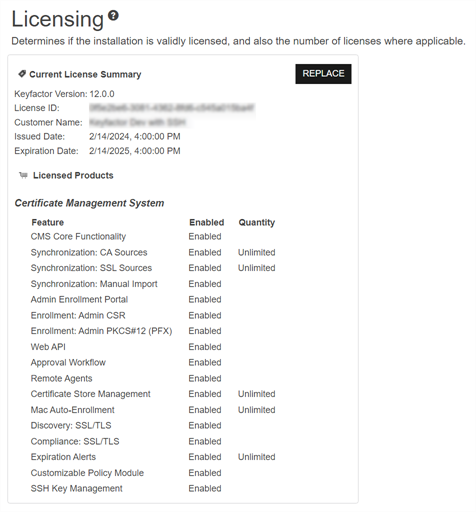Click Unlimited quantity for Mac Auto-Enrollment
476x512 pixels.
pyautogui.click(x=257, y=410)
